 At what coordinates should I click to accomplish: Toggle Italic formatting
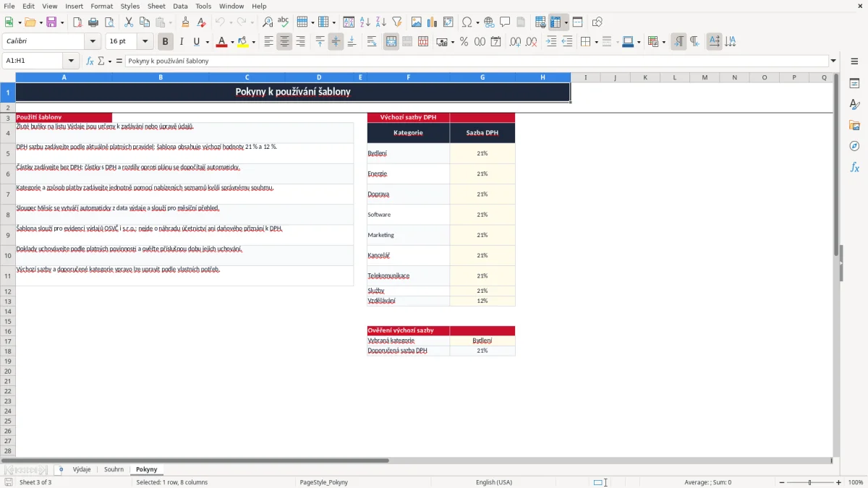pyautogui.click(x=182, y=42)
